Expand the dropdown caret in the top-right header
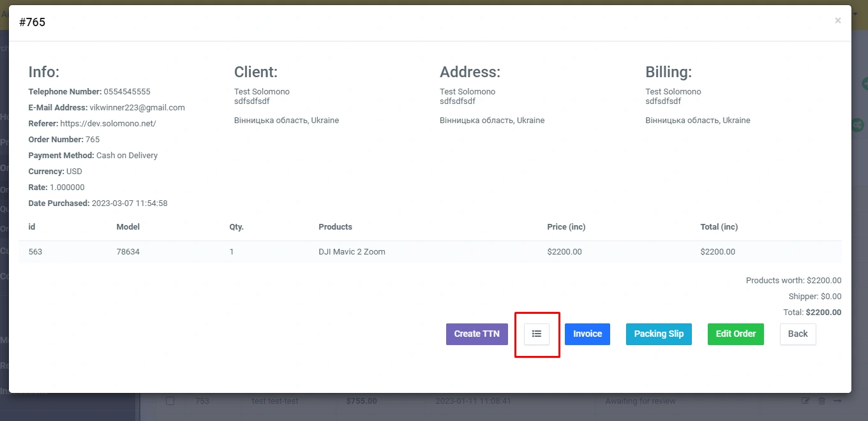Screen dimensions: 868x421 pyautogui.click(x=855, y=13)
